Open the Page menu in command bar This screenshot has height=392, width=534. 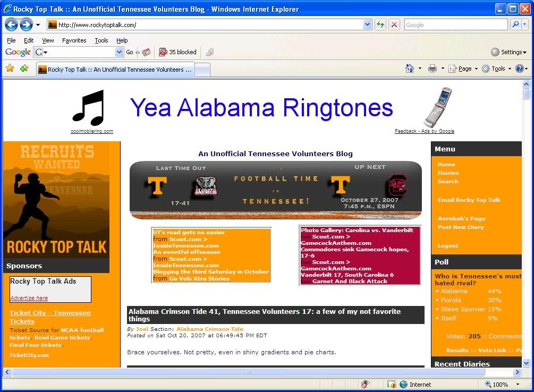(x=463, y=69)
